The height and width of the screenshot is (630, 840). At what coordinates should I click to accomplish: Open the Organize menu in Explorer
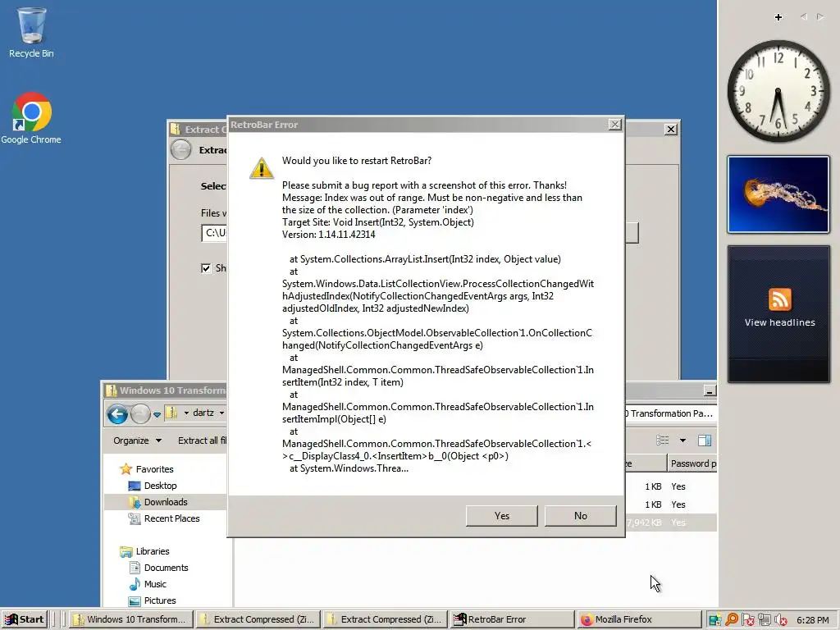137,441
